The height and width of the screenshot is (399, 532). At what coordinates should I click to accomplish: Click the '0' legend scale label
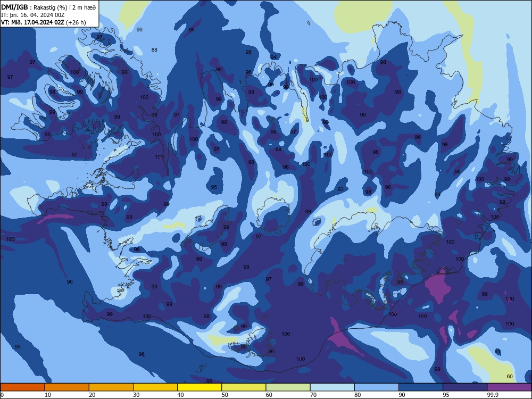click(2, 395)
